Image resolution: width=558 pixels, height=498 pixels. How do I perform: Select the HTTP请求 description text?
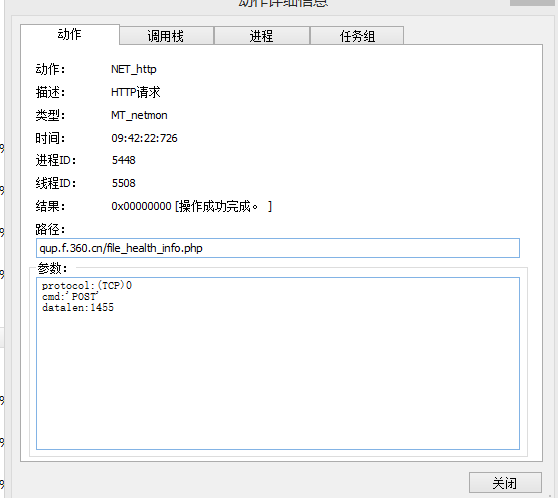coord(136,92)
